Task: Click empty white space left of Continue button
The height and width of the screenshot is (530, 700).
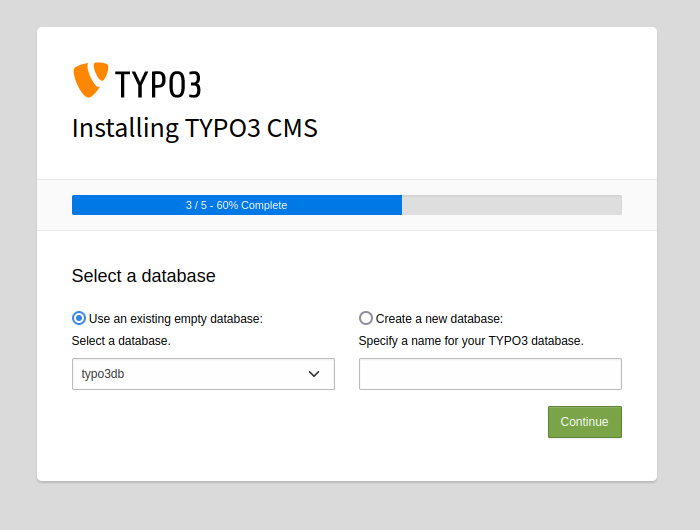Action: point(300,422)
